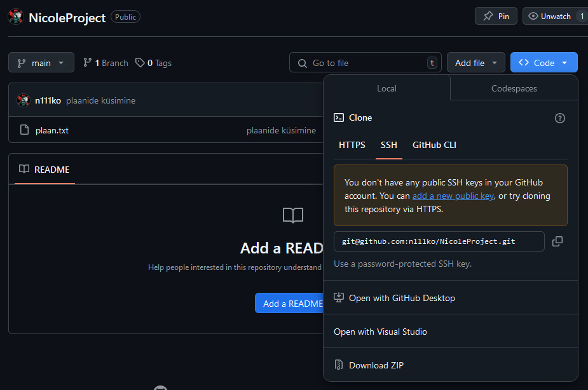Viewport: 588px width, 390px height.
Task: Click the NicoleProject repository title
Action: [67, 18]
